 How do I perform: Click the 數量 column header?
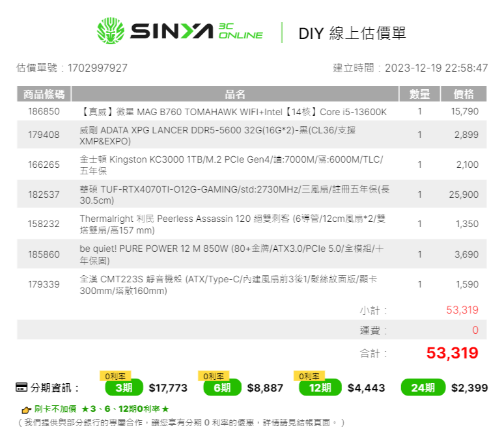419,94
